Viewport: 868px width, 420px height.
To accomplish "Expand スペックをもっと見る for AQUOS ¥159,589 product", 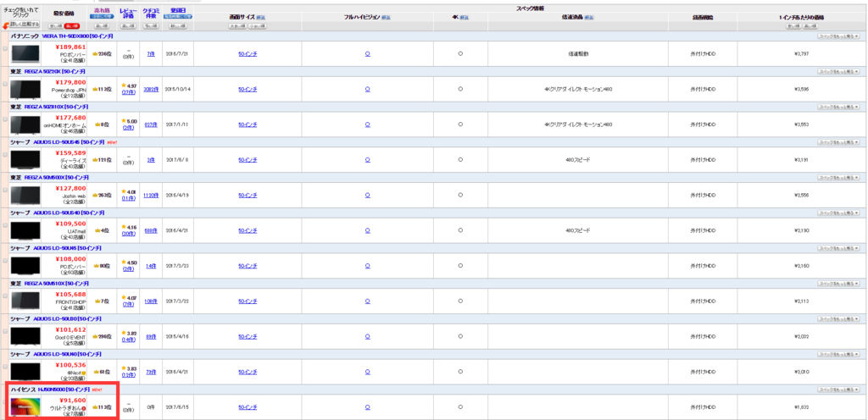I will pos(838,142).
